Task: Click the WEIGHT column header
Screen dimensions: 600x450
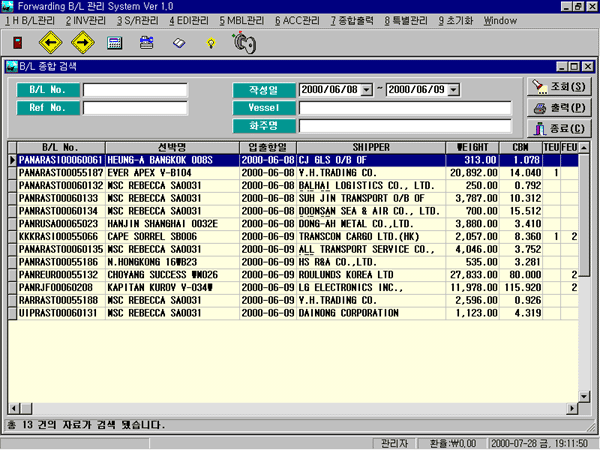Action: click(x=473, y=147)
